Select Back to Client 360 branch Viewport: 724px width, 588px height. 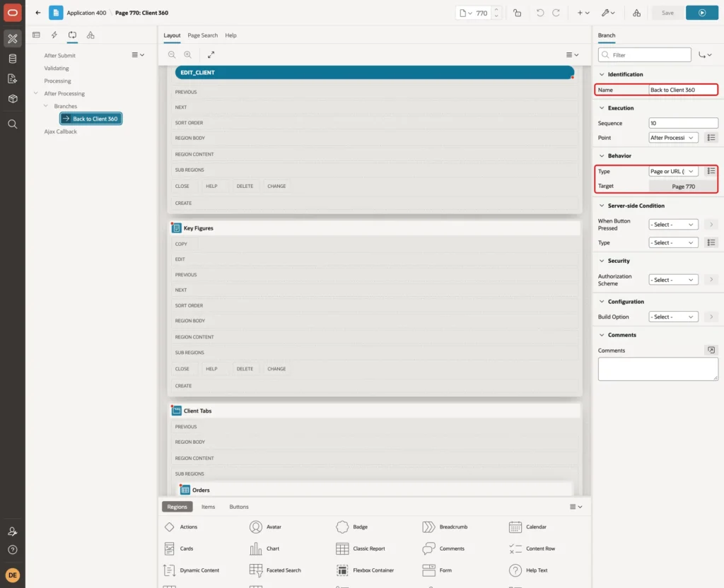tap(91, 119)
